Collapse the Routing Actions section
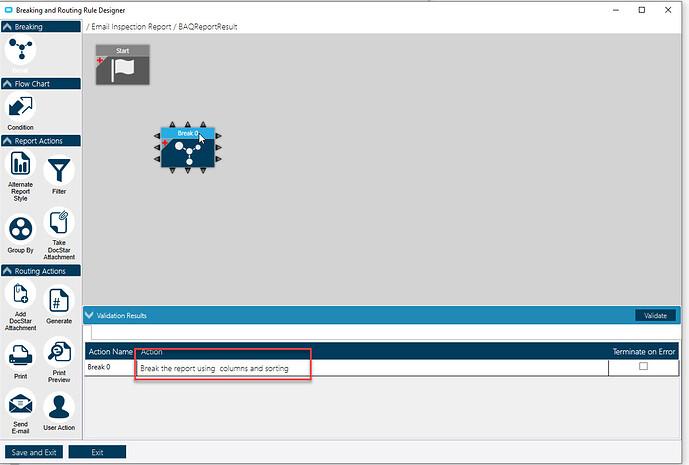The image size is (689, 465). (x=7, y=271)
